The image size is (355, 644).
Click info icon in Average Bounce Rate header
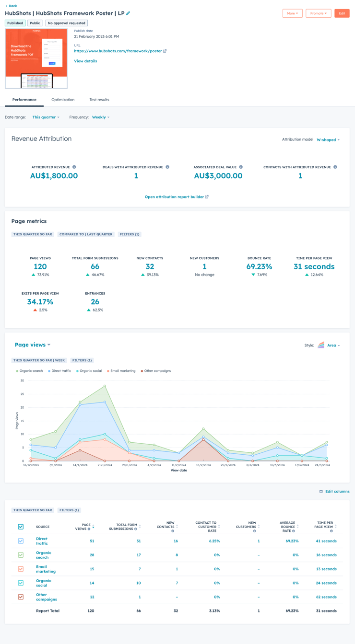point(294,531)
